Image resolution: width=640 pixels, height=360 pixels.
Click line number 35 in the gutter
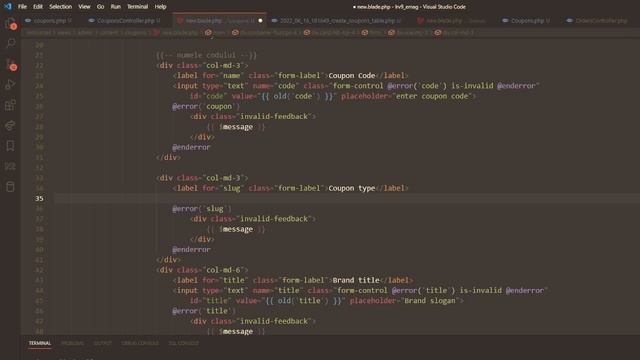click(x=39, y=198)
